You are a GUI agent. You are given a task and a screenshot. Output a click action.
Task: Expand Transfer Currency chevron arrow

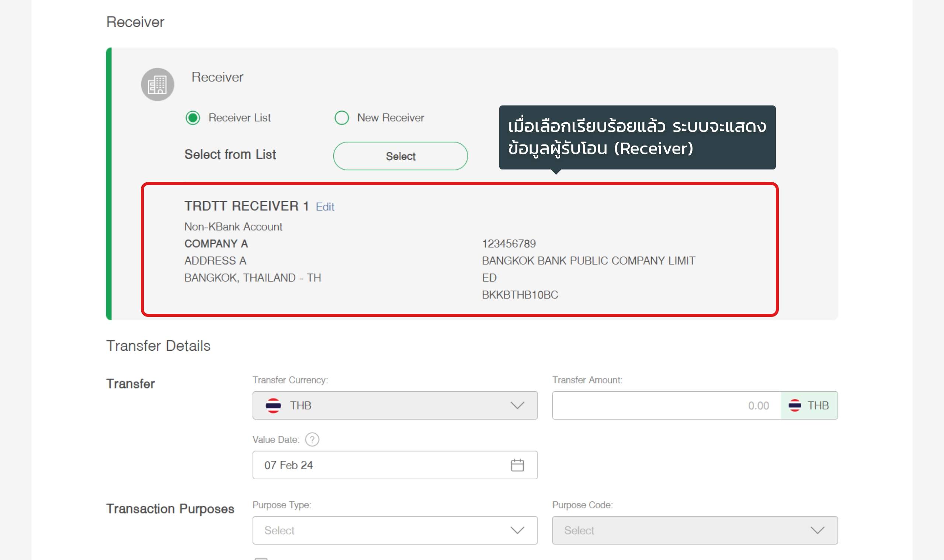pos(517,406)
